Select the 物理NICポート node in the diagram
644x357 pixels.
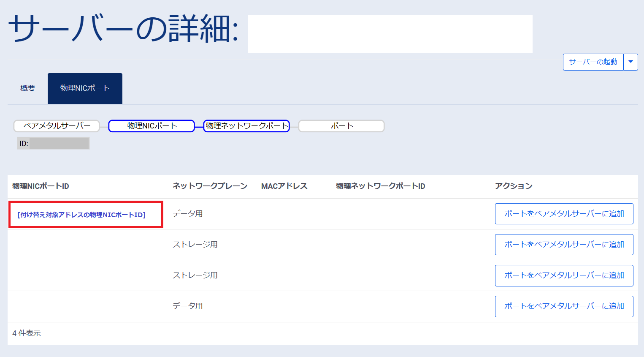coord(152,126)
